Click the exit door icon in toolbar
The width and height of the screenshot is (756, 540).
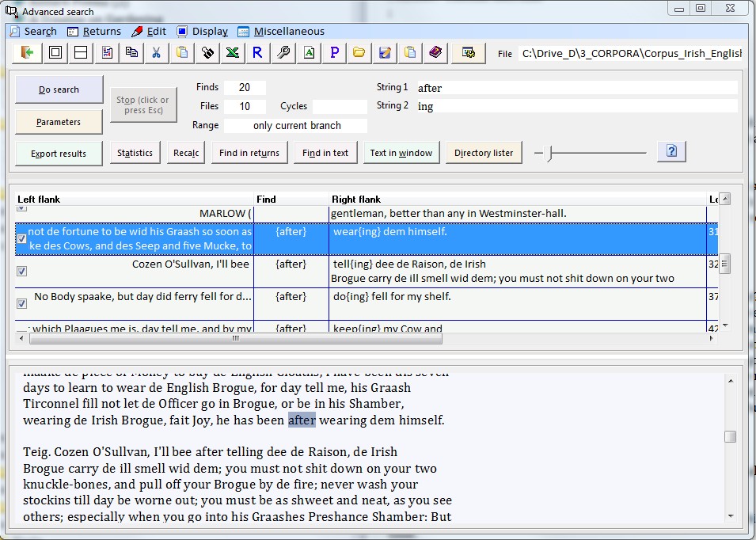tap(28, 53)
